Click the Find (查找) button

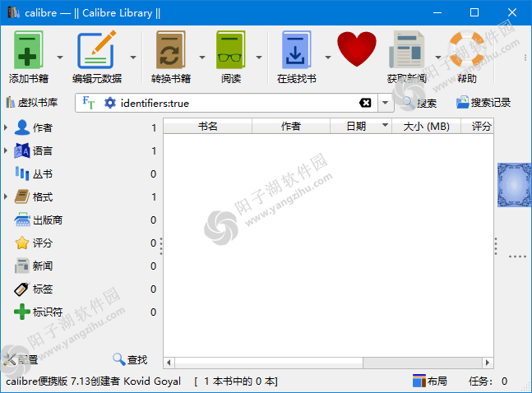click(x=130, y=360)
